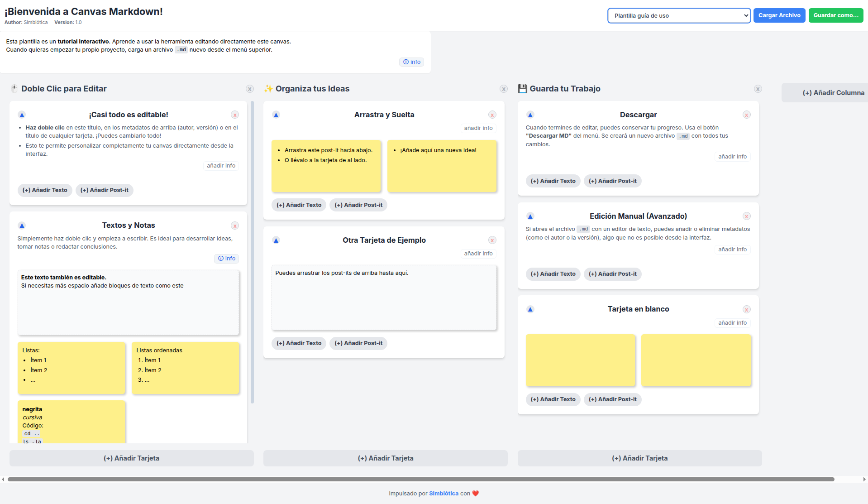Screen dimensions: 868x504
Task: Close the "Organiza tus Ideas" column
Action: pyautogui.click(x=504, y=89)
